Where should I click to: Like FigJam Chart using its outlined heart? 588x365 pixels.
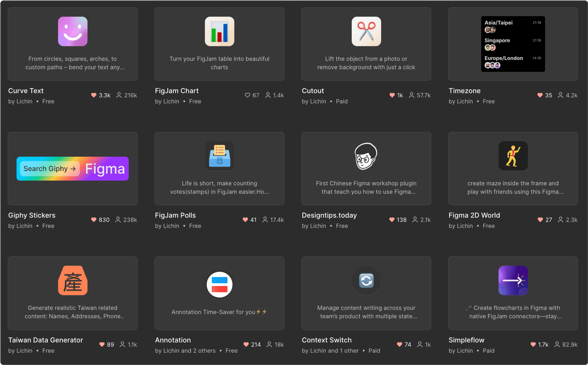[x=247, y=95]
